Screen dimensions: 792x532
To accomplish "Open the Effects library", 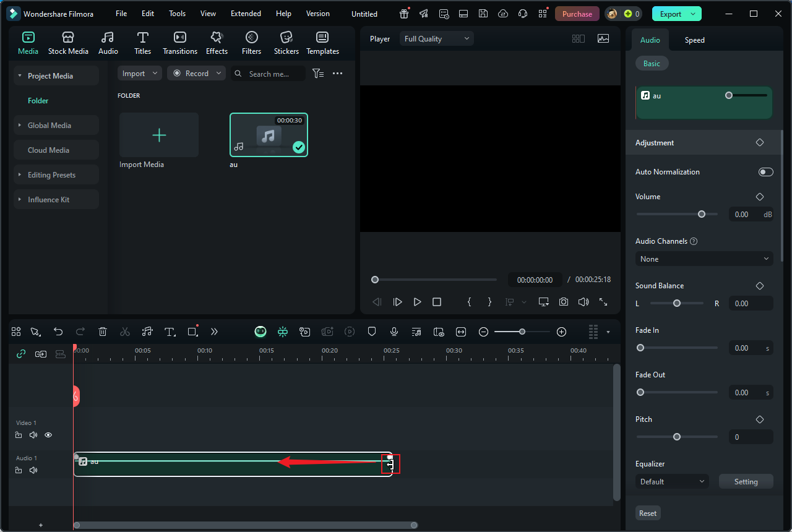I will [217, 43].
